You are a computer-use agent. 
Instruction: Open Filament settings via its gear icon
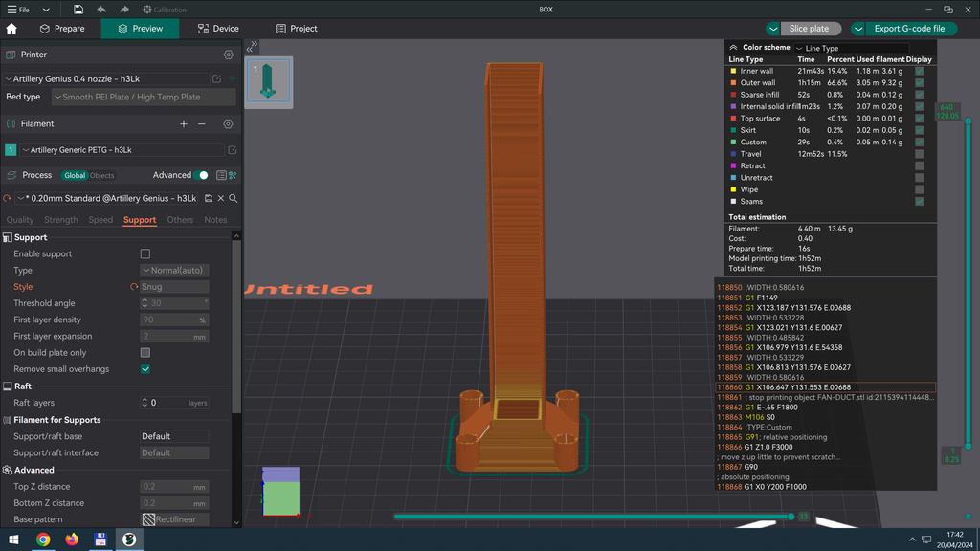click(228, 123)
